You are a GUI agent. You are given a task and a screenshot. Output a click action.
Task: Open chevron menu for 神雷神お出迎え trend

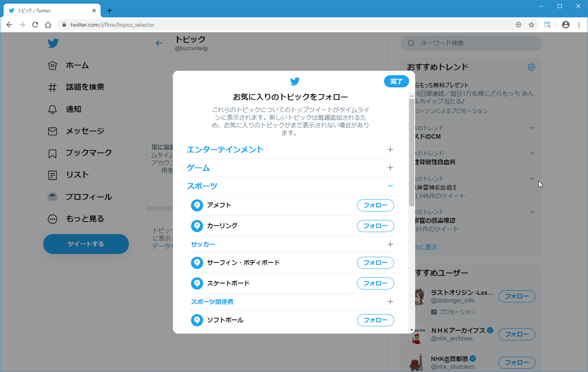(x=532, y=179)
